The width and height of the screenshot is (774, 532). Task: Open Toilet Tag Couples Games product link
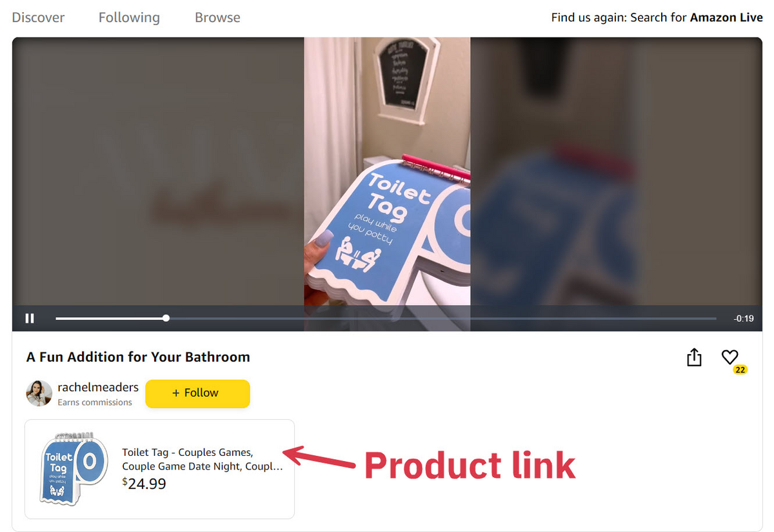[159, 469]
